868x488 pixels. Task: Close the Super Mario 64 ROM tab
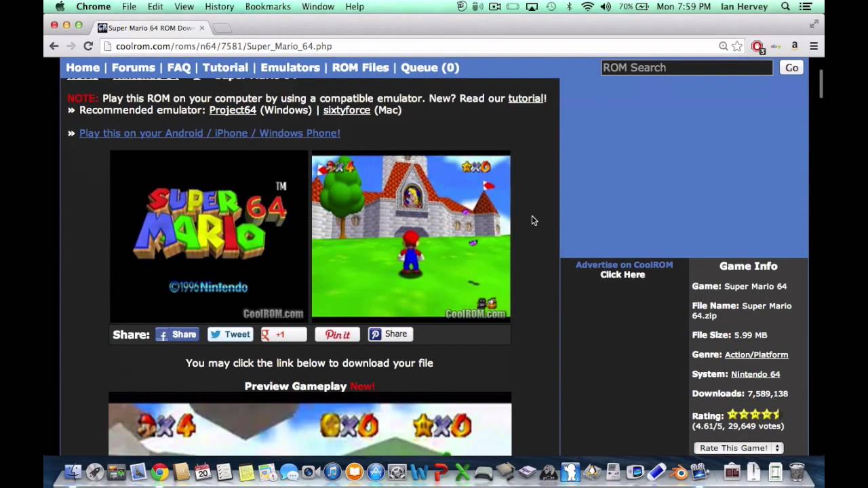[201, 28]
